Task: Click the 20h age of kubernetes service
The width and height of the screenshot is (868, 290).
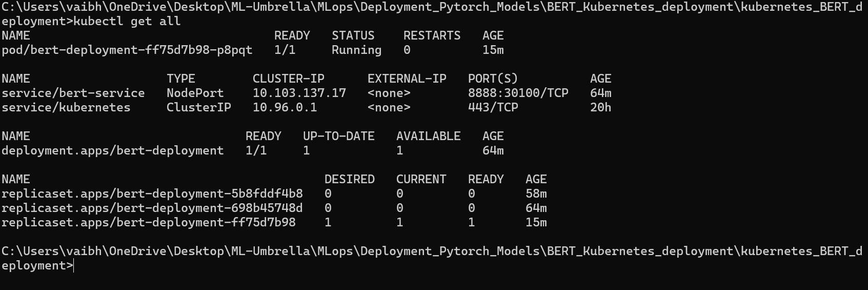Action: pos(601,108)
